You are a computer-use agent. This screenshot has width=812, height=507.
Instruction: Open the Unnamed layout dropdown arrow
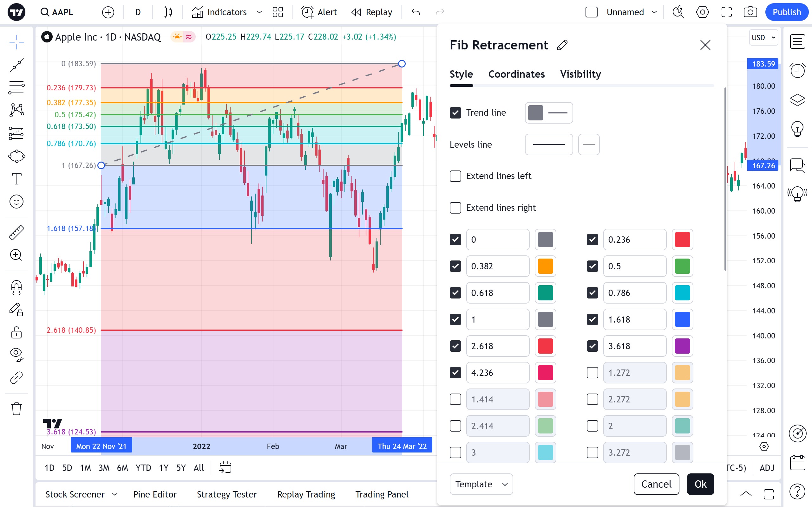[x=654, y=12]
